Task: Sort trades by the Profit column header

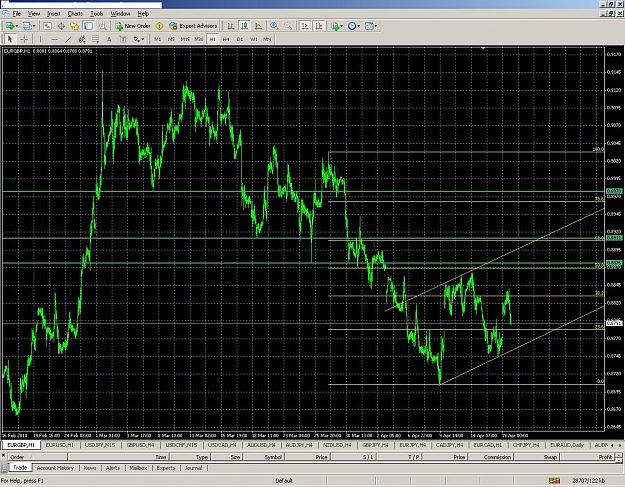Action: [590, 457]
